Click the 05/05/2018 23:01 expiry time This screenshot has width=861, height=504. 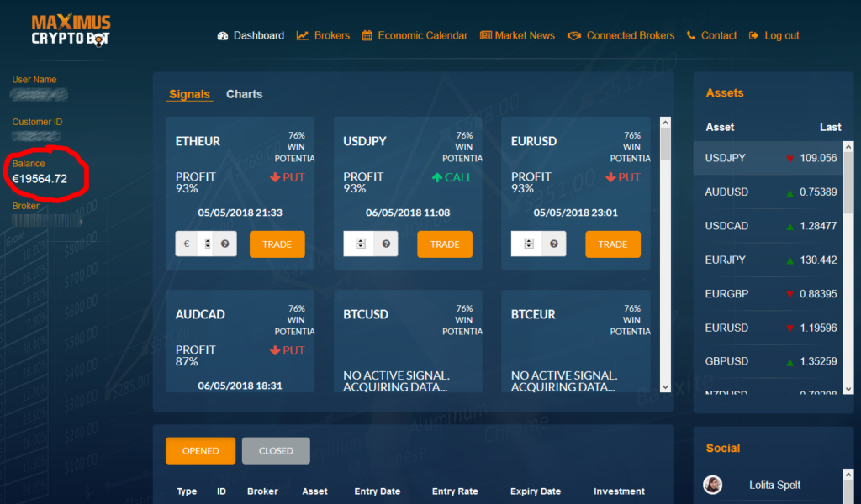pyautogui.click(x=575, y=213)
